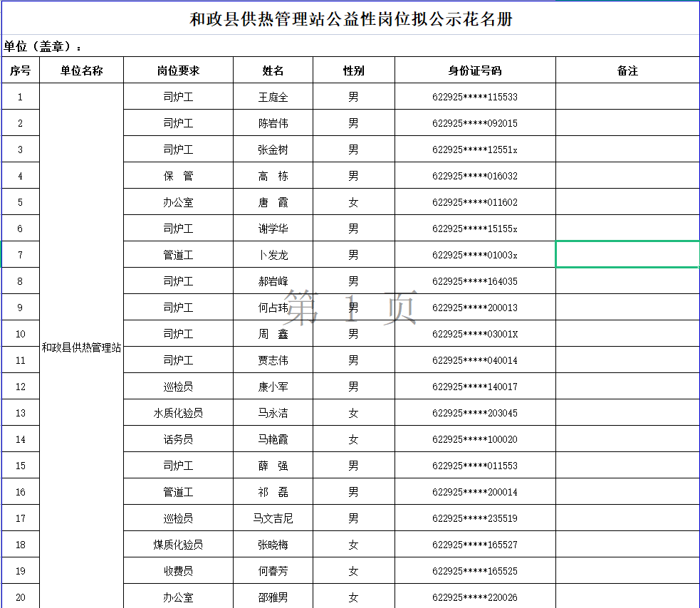Click ID cell 622925*****040014
The height and width of the screenshot is (608, 700).
point(475,360)
